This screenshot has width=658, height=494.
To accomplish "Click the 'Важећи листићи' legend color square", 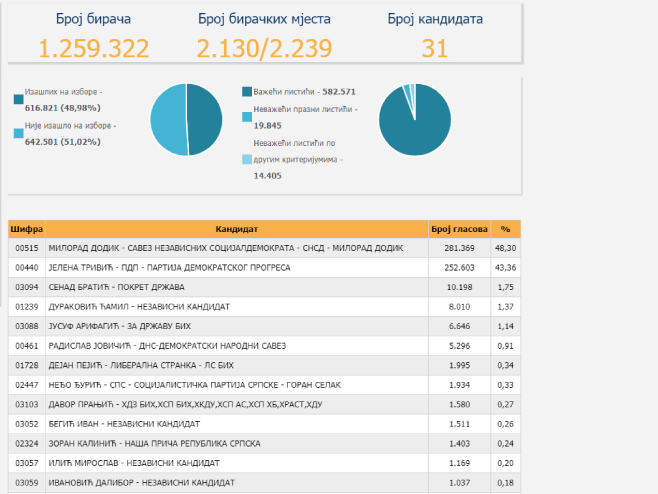I will pyautogui.click(x=246, y=92).
